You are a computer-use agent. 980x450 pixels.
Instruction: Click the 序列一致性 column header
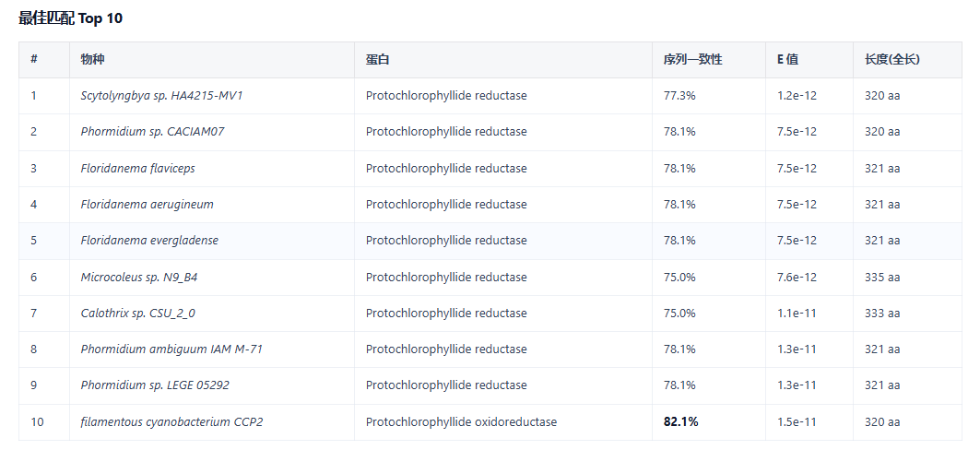[693, 59]
